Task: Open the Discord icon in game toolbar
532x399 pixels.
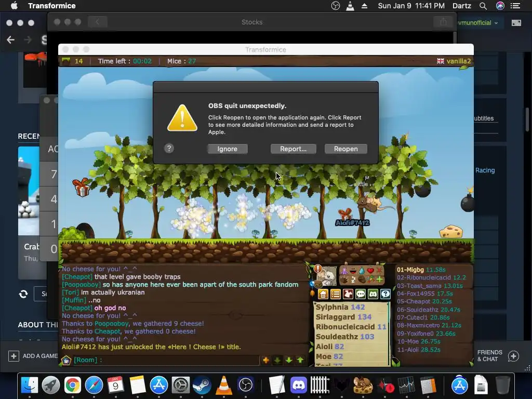Action: click(373, 294)
